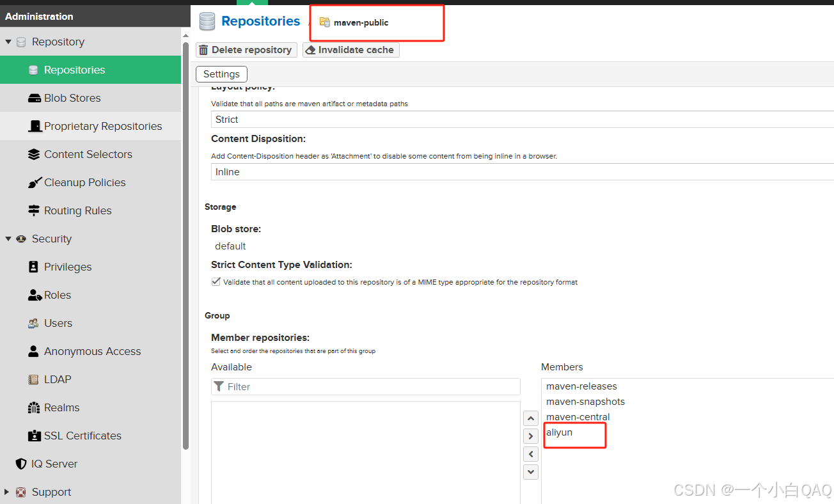Click the Anonymous Access person icon
Viewport: 834px width, 504px height.
[x=34, y=352]
